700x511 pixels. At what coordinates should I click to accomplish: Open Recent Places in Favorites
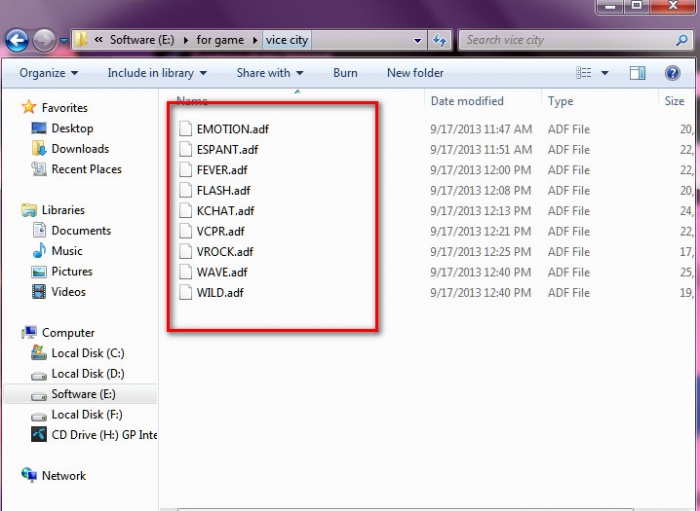click(x=86, y=169)
